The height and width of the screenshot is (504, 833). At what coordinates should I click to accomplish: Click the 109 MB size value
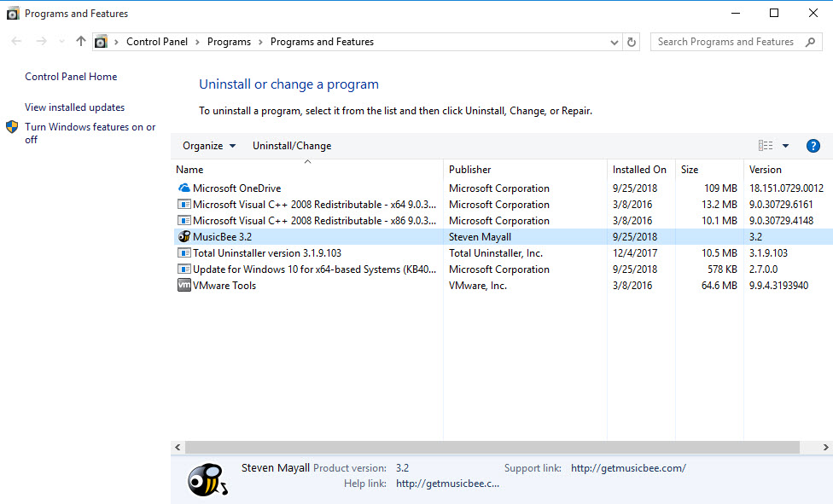720,188
